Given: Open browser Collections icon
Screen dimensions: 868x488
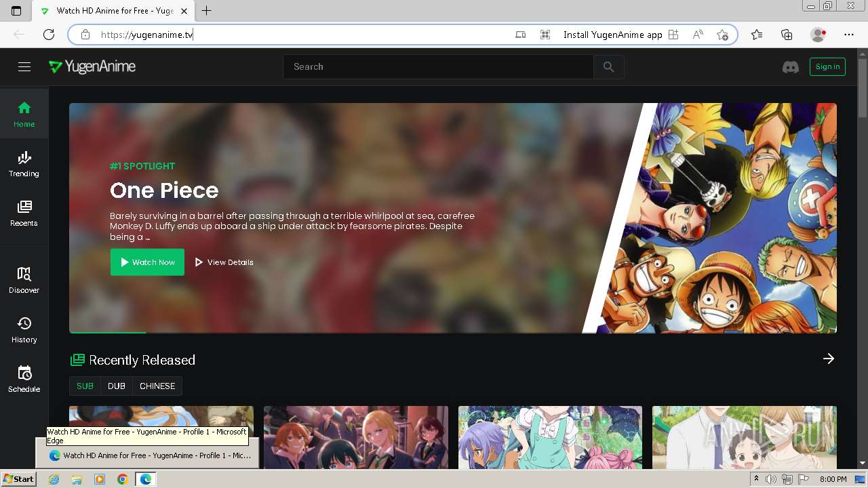Looking at the screenshot, I should click(x=787, y=35).
